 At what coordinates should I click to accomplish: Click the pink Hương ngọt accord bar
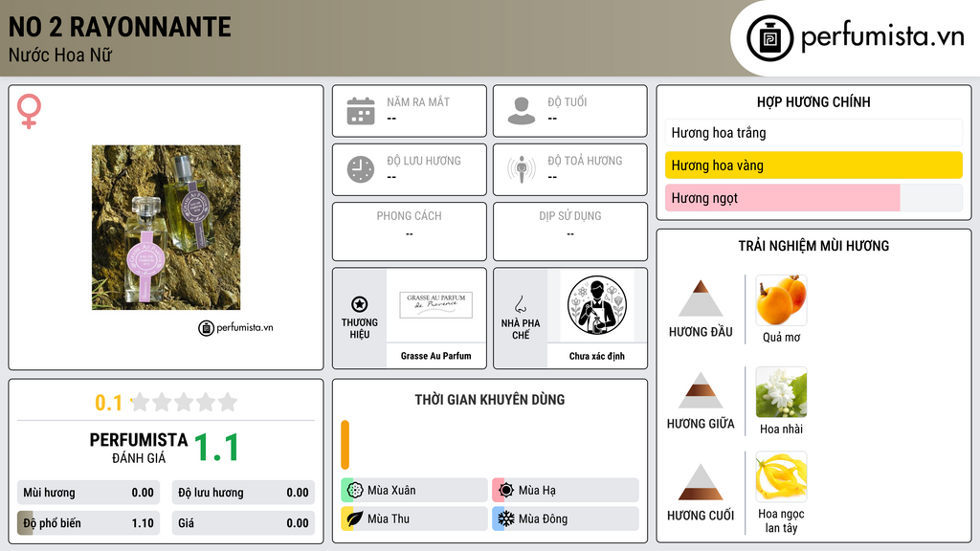click(813, 198)
